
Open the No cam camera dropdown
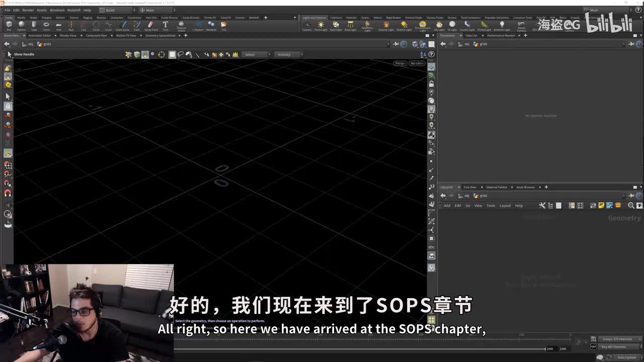(x=417, y=63)
